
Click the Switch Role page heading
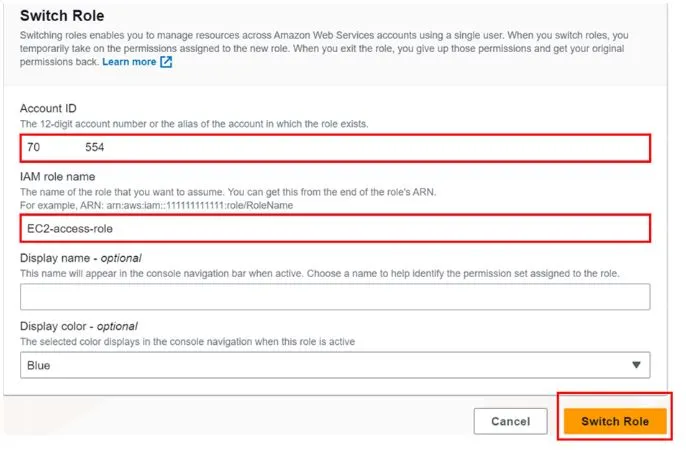tap(62, 16)
